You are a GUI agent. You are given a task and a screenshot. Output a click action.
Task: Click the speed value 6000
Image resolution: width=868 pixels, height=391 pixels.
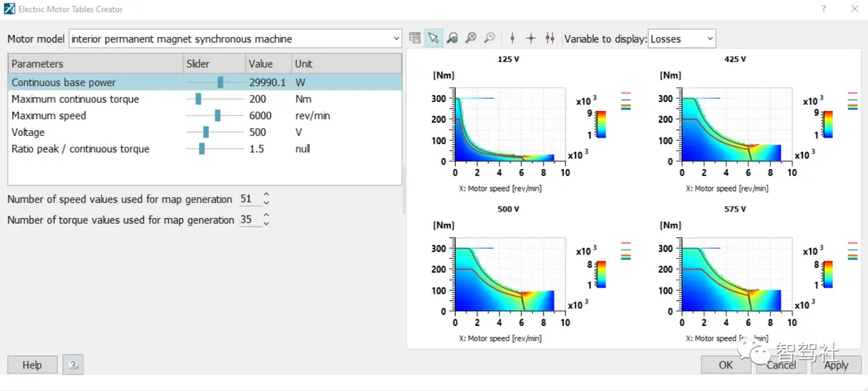coord(260,116)
